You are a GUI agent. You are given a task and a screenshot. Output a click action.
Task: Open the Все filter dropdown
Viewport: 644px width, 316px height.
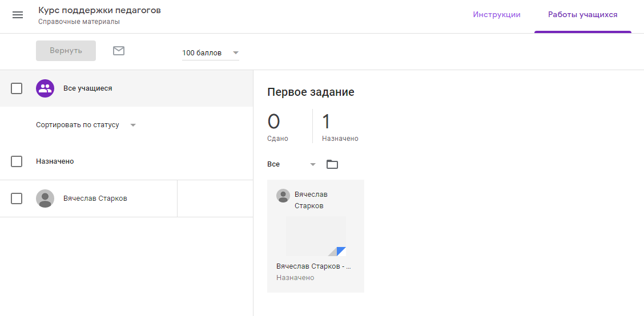coord(292,164)
